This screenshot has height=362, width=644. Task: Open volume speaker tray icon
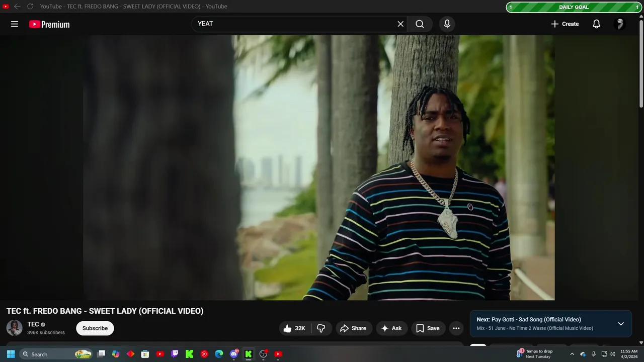click(612, 354)
